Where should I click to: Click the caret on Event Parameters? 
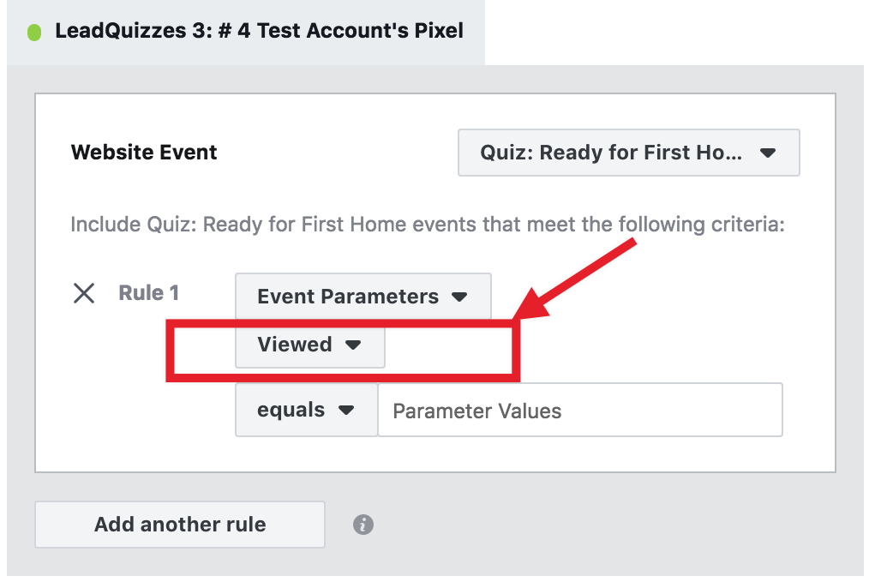click(x=459, y=297)
